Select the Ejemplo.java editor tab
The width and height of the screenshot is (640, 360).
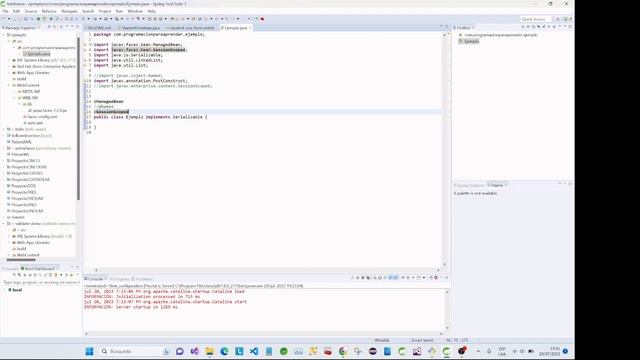(x=236, y=28)
